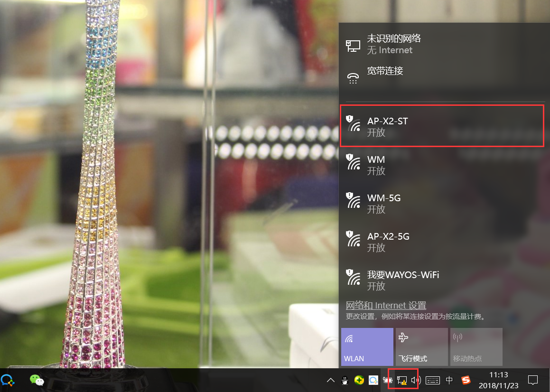Open the 宽带连接 broadband connection entry
Screen dimensions: 550x392
(442, 76)
